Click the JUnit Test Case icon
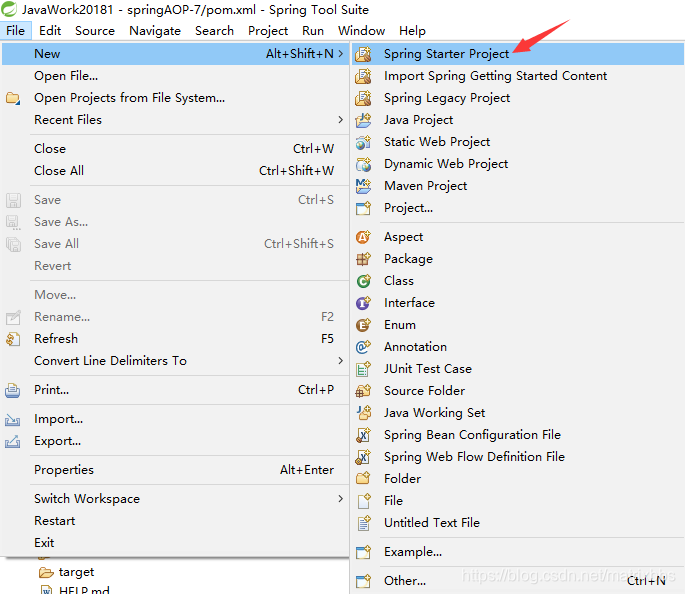Image resolution: width=685 pixels, height=594 pixels. pyautogui.click(x=363, y=369)
